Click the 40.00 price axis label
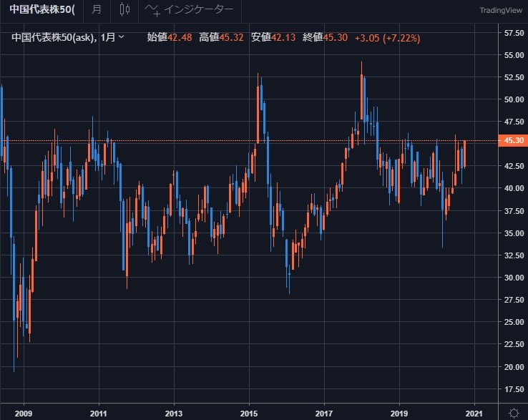The image size is (528, 420). coord(514,188)
